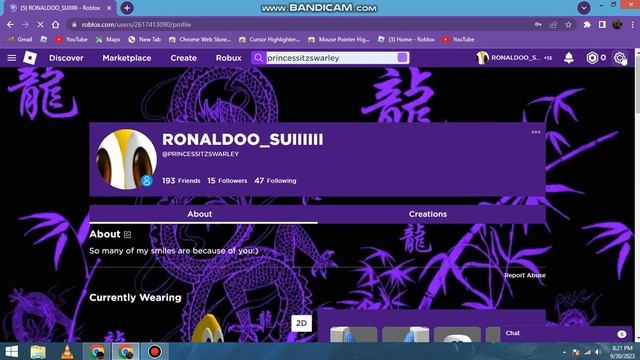
Task: Open the Create page
Action: 183,58
